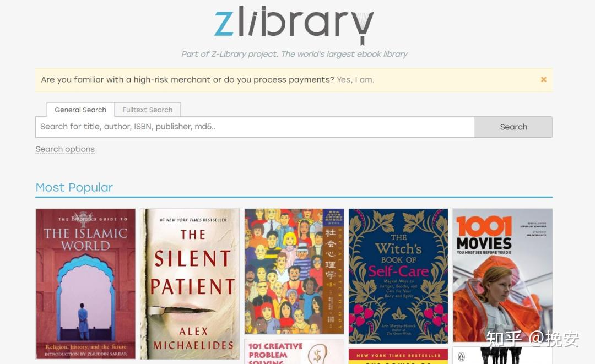Click the zlibrary logo at top
This screenshot has width=595, height=364.
click(294, 25)
